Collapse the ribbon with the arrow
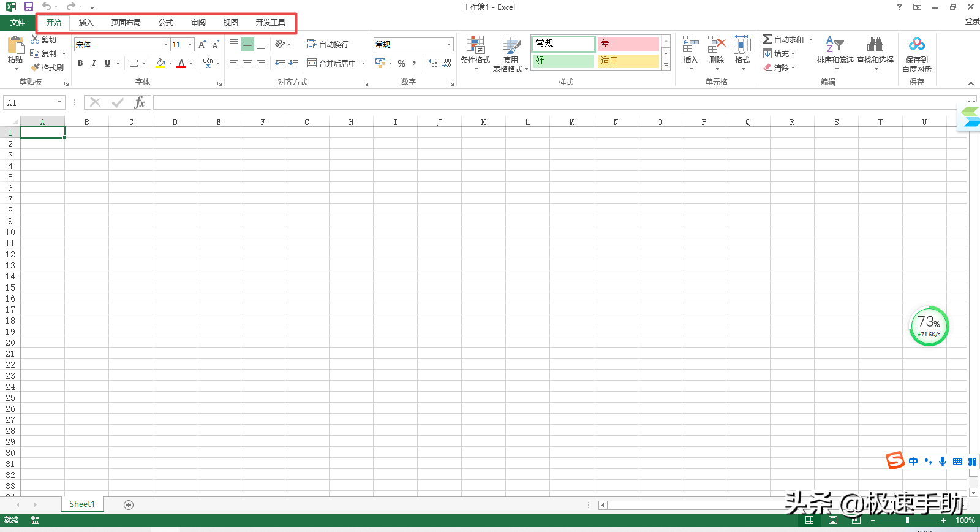The image size is (980, 532). click(971, 83)
